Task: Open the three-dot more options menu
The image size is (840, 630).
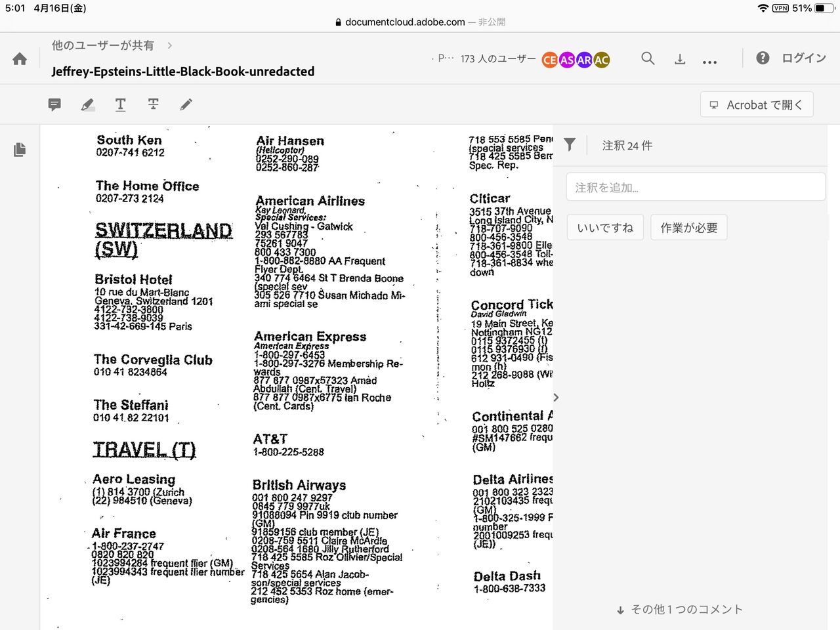Action: click(709, 62)
